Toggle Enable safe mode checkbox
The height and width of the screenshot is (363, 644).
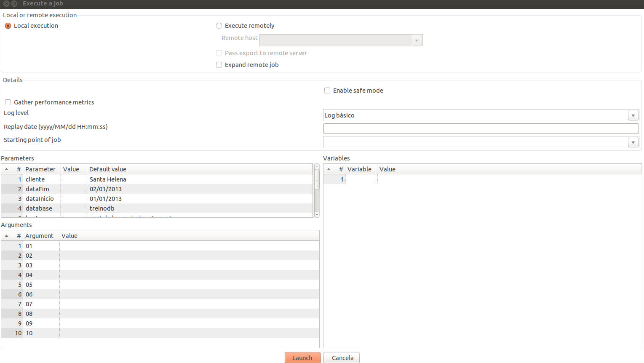327,91
